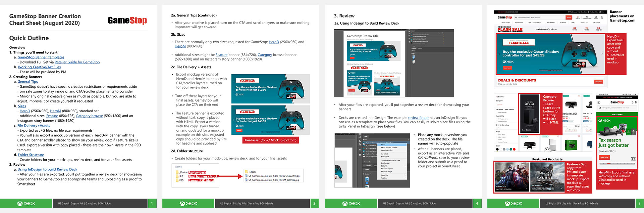644x213 pixels.
Task: Follow the "Folder Structure" outline link
Action: [x=31, y=155]
